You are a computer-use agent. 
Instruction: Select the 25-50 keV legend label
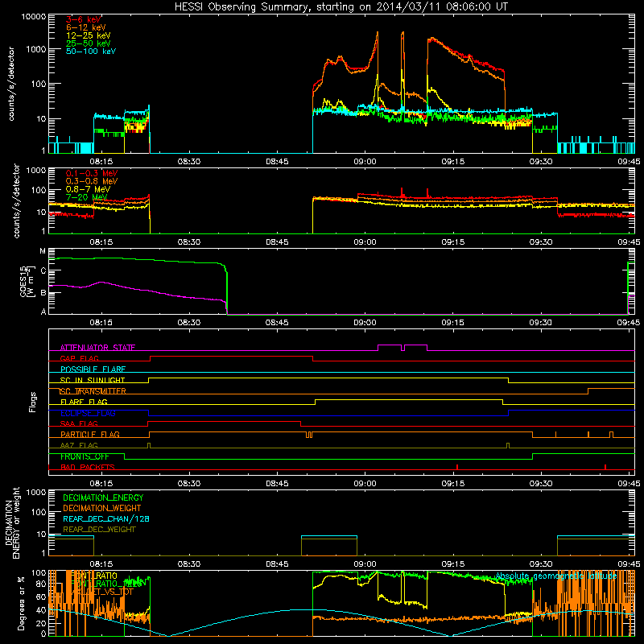[x=89, y=43]
